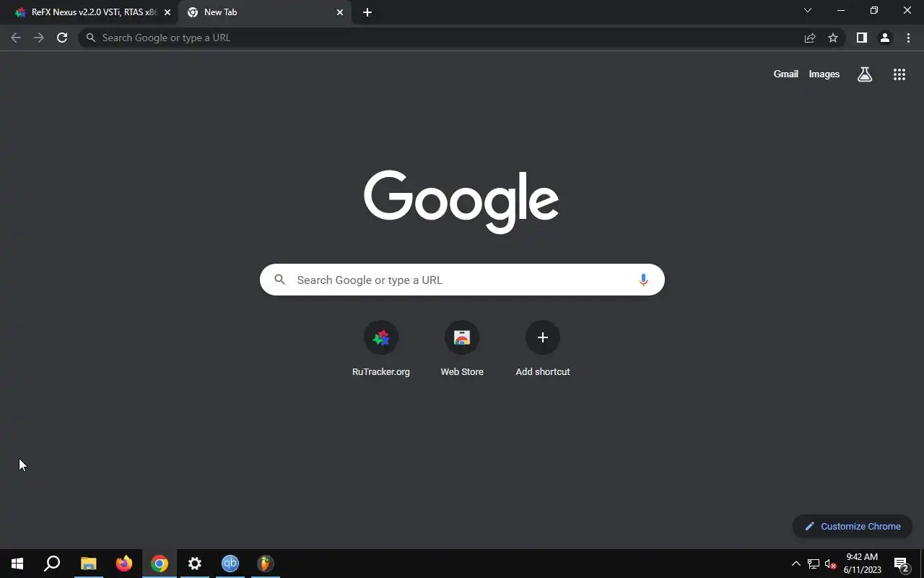Open the Gmail link

[x=785, y=74]
